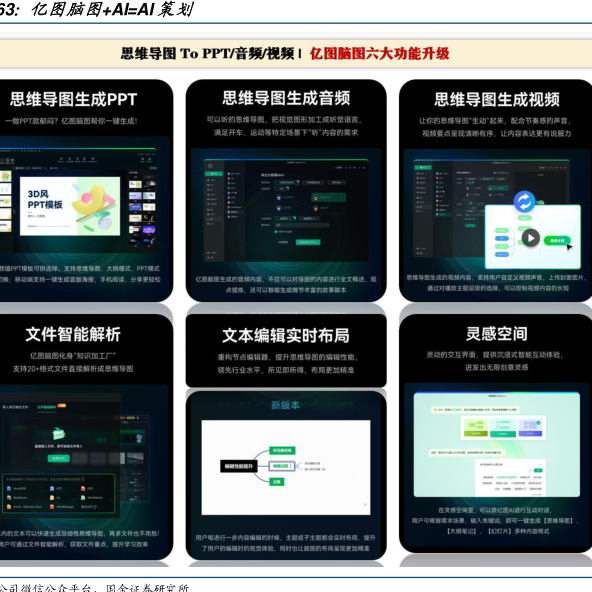This screenshot has height=592, width=592.
Task: Open the wide dropdown in audio export dialog
Action: pos(302,225)
